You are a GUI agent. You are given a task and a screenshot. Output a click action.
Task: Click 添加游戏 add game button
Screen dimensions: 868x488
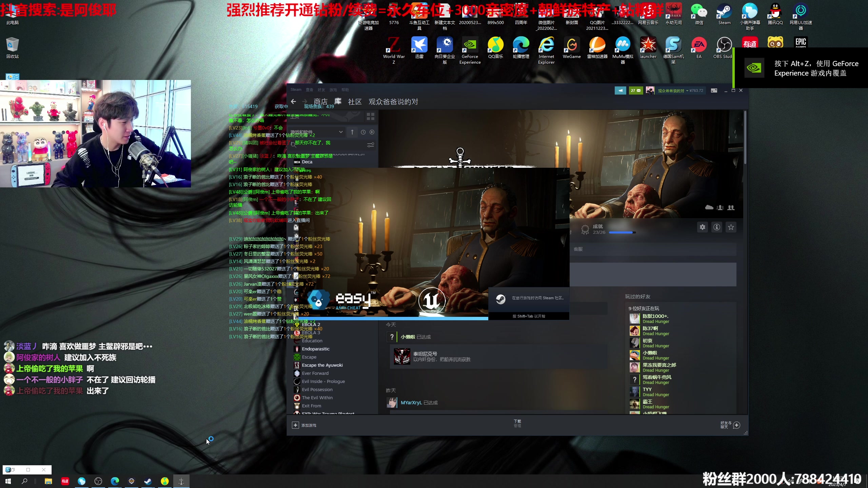coord(305,425)
